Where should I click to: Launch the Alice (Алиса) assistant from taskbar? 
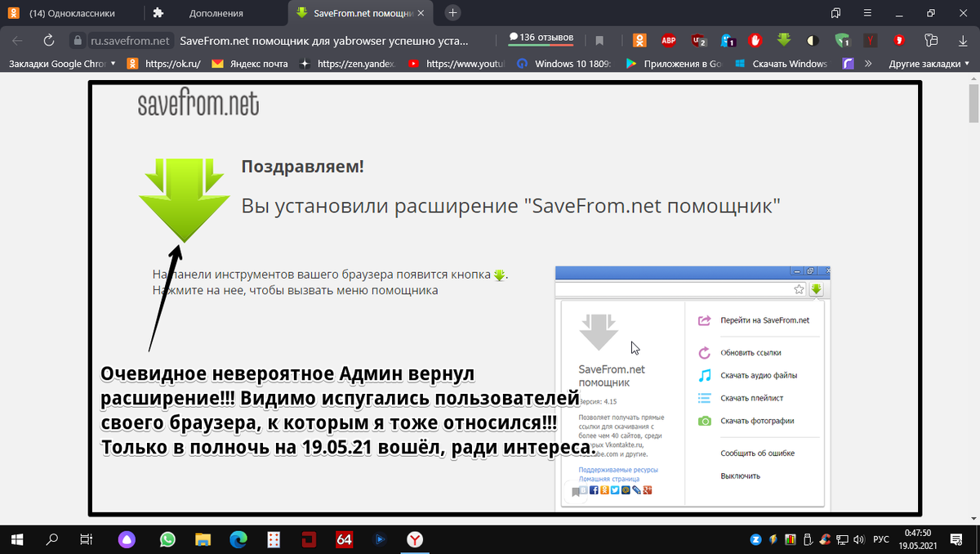128,539
